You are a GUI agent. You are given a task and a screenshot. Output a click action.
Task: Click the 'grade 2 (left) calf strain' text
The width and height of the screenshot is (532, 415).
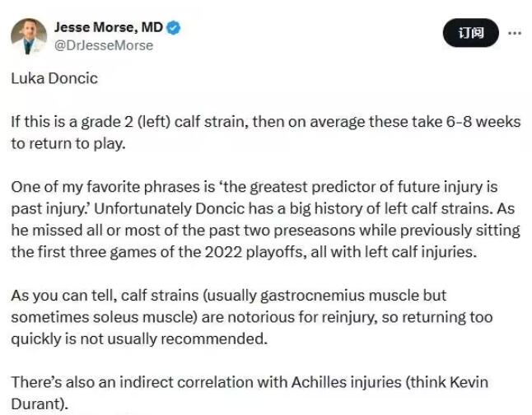[163, 121]
